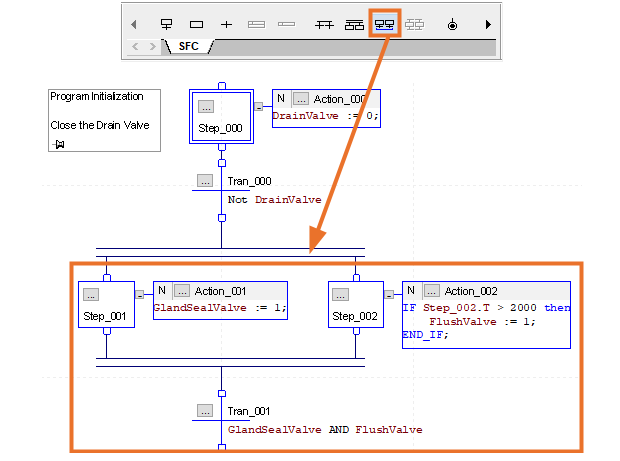620x461 pixels.
Task: Select the Add Transition plus icon
Action: [x=226, y=23]
